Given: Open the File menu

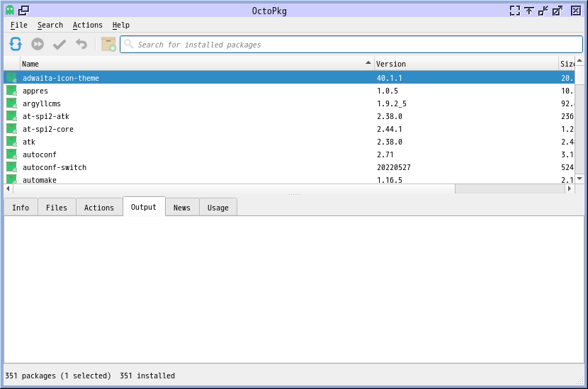Looking at the screenshot, I should [18, 25].
